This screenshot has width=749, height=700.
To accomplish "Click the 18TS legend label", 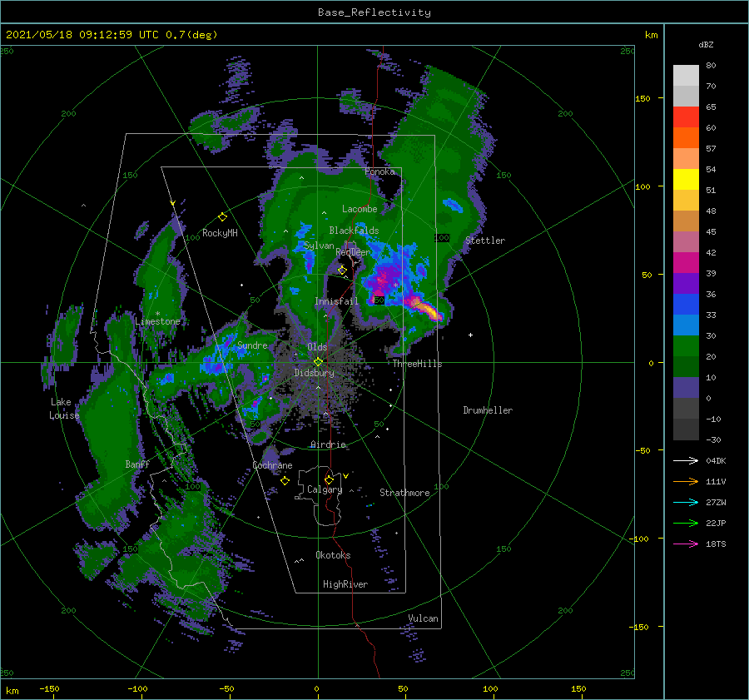I will pyautogui.click(x=716, y=544).
